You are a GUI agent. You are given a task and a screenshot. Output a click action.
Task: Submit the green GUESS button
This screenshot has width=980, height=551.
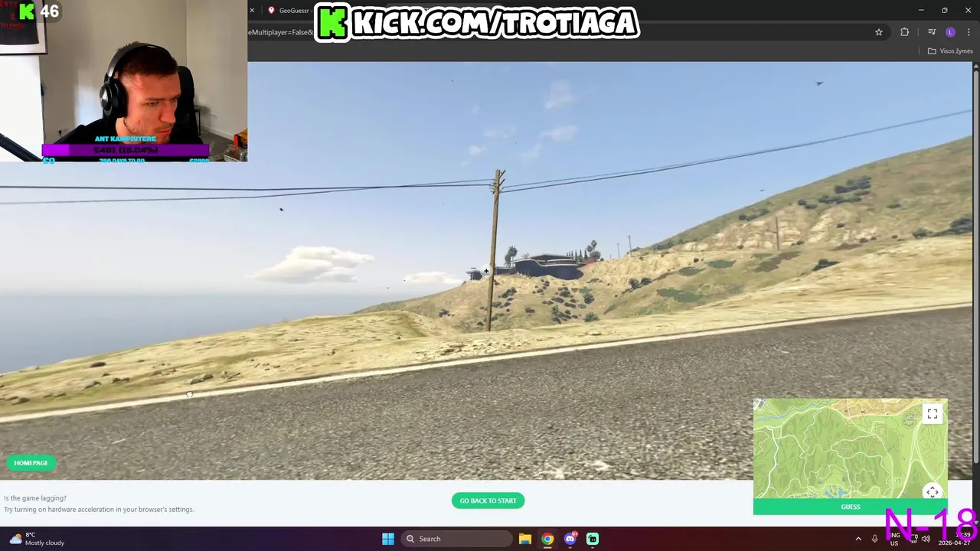(x=851, y=507)
